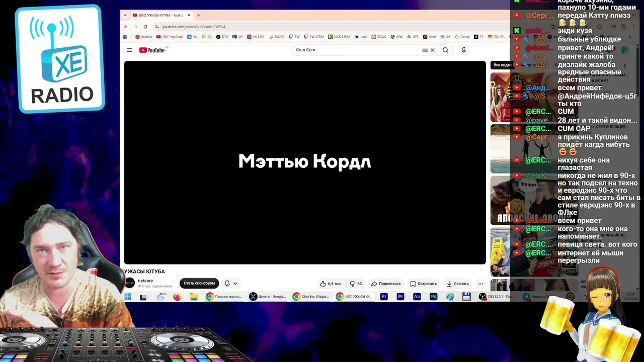The height and width of the screenshot is (362, 644).
Task: Open the Chrome tab search chevron
Action: (125, 15)
